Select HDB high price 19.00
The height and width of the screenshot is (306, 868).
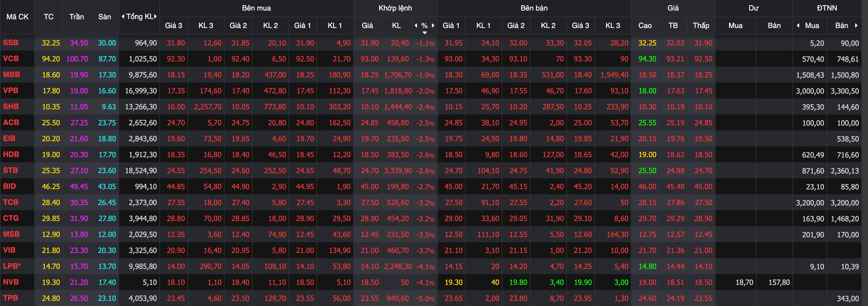pyautogui.click(x=647, y=155)
